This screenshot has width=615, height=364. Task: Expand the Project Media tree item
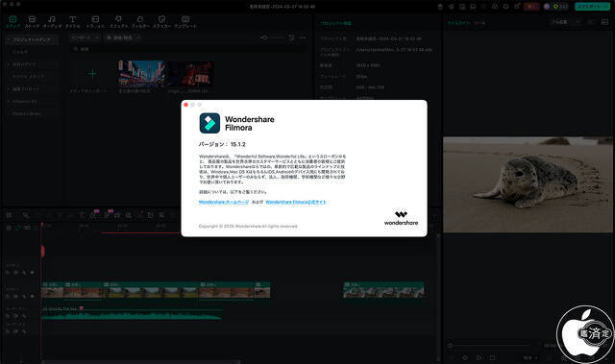pos(32,39)
